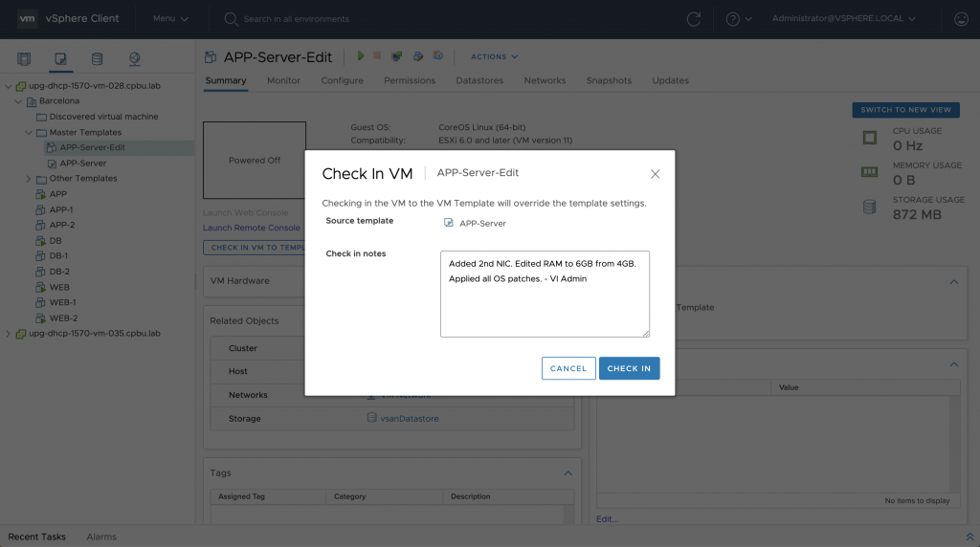The image size is (980, 547).
Task: Click the CPU usage icon
Action: click(x=869, y=138)
